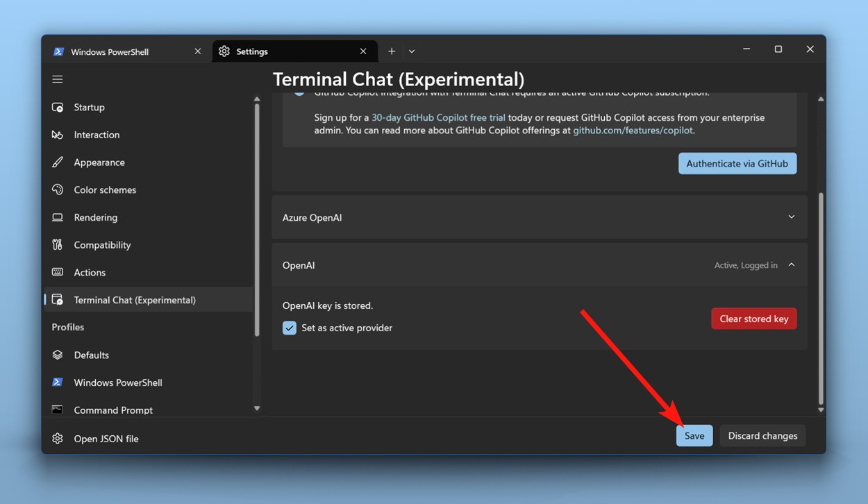
Task: Select the Terminal Chat sidebar icon
Action: tap(57, 299)
